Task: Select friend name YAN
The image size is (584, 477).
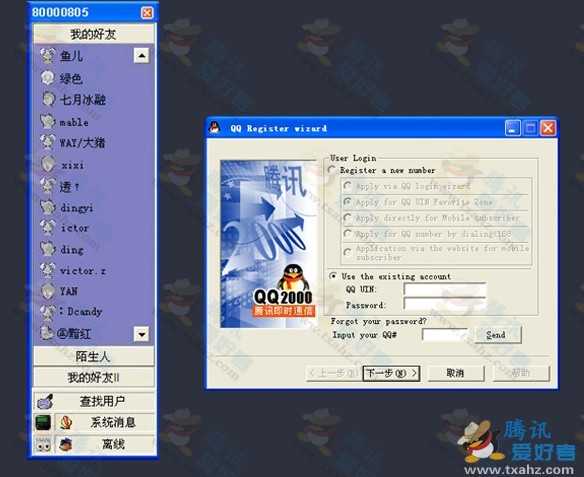Action: (x=69, y=291)
